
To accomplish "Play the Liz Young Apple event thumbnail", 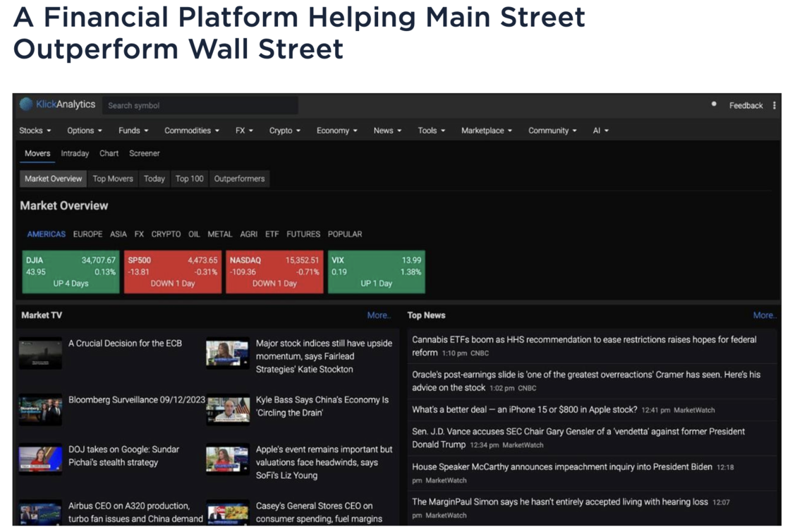I will (x=228, y=459).
